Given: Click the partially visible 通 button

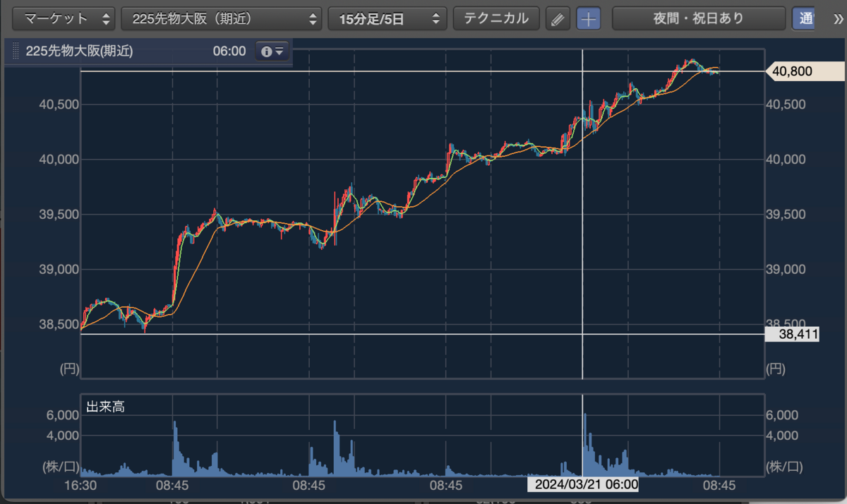Looking at the screenshot, I should point(803,19).
